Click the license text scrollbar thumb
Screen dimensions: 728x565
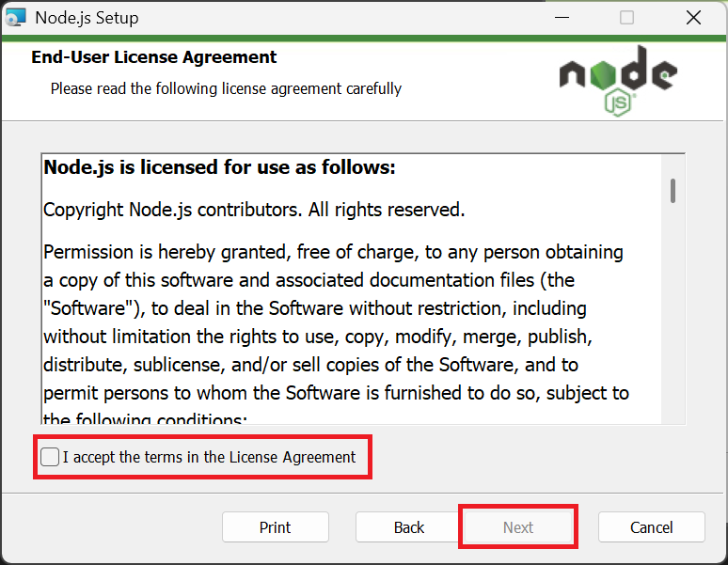[673, 190]
